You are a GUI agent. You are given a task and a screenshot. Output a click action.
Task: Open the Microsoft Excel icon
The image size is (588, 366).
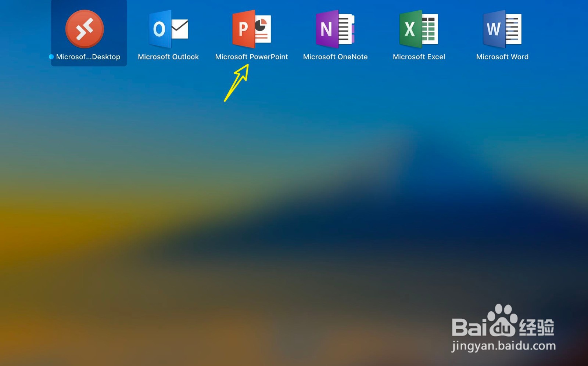(419, 29)
